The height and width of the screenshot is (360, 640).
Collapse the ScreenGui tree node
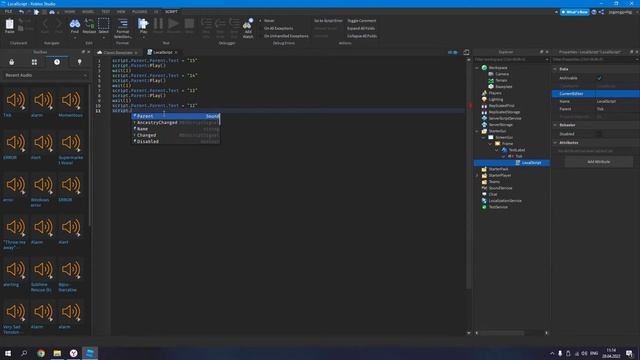coord(483,138)
